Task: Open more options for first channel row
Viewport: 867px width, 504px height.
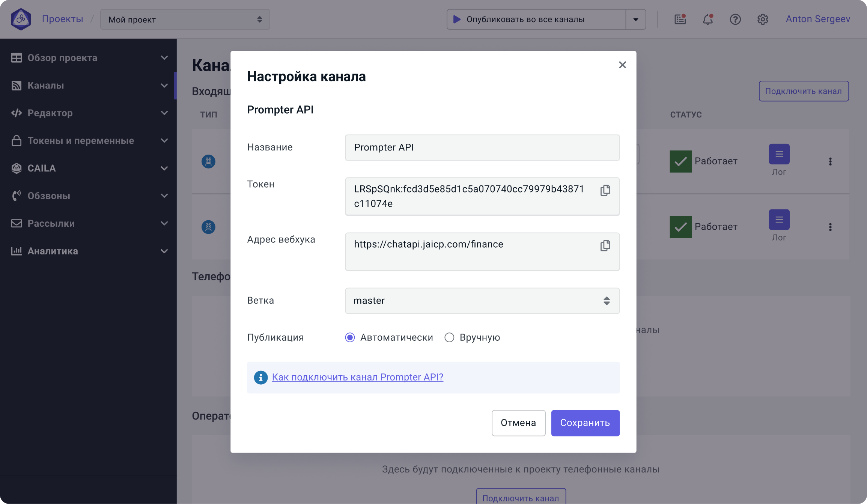Action: point(830,161)
